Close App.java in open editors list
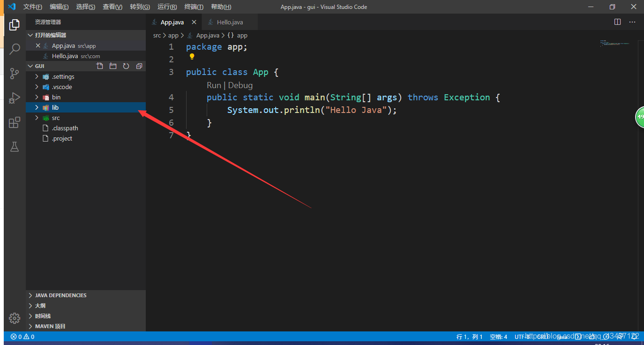The height and width of the screenshot is (345, 644). (38, 45)
